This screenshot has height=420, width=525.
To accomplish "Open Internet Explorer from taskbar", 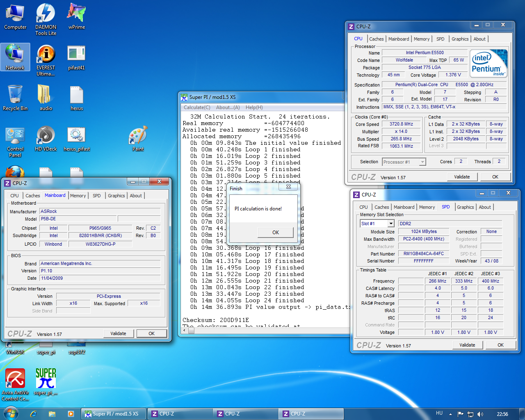I will click(x=33, y=414).
